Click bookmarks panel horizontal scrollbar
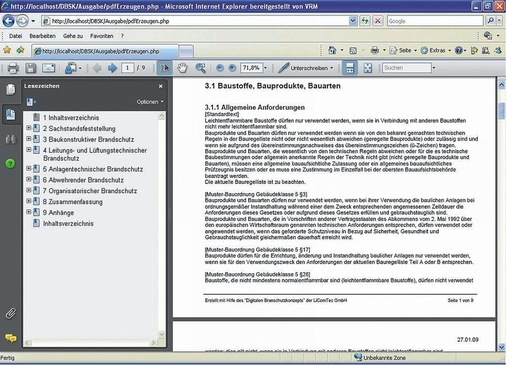The height and width of the screenshot is (365, 506). 91,343
